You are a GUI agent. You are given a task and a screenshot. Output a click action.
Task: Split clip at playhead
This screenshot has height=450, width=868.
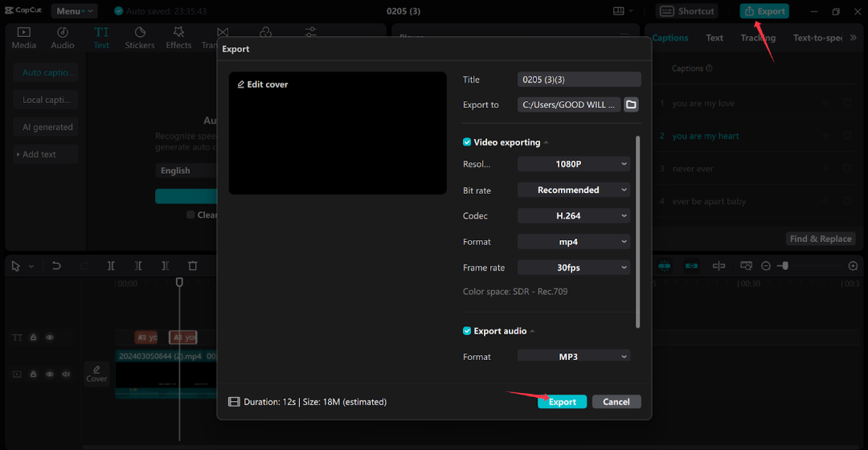click(111, 266)
